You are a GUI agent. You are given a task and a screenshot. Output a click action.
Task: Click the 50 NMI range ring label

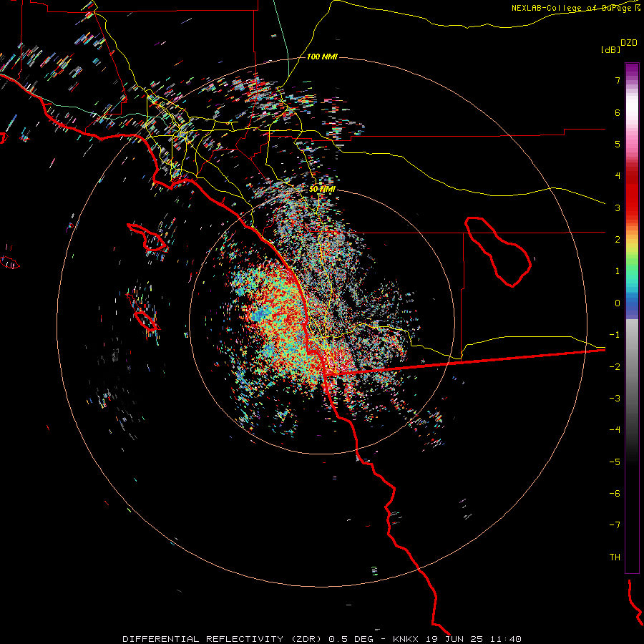322,189
